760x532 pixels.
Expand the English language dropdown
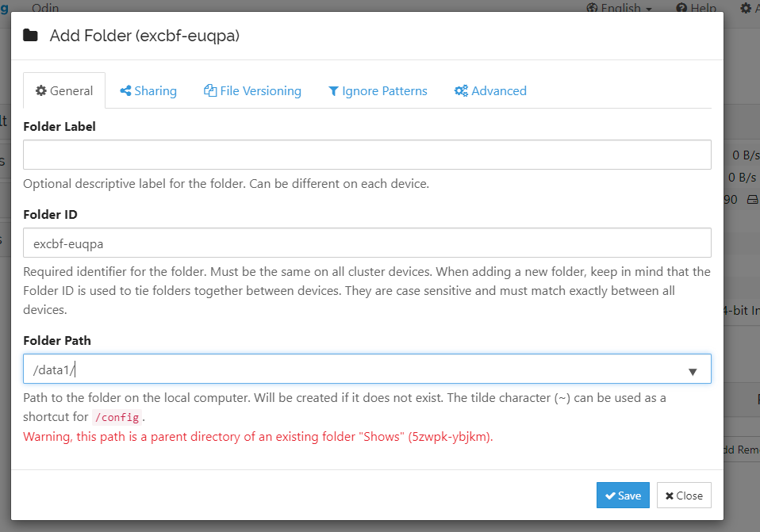coord(619,8)
